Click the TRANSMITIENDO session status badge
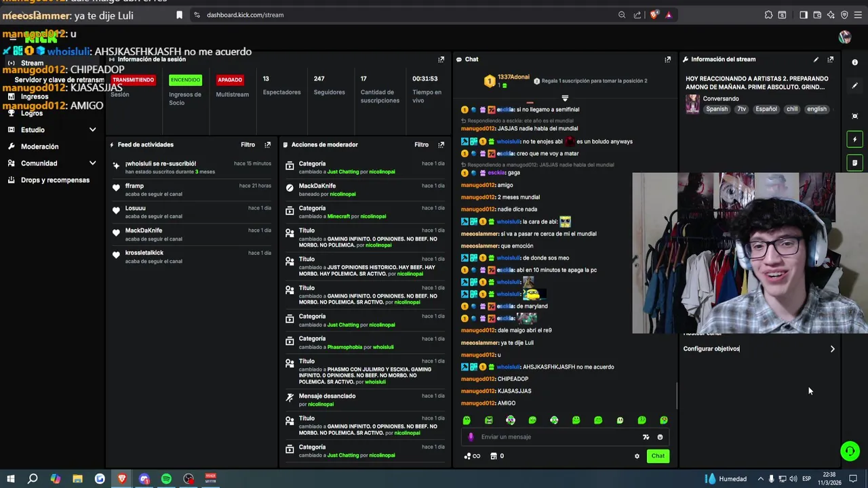 [x=134, y=80]
